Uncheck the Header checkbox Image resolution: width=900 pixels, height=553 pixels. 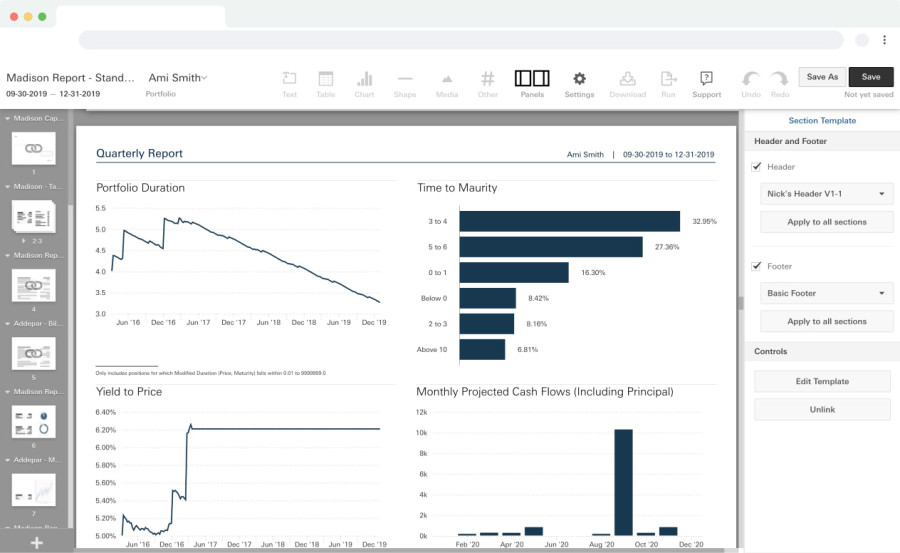(757, 167)
